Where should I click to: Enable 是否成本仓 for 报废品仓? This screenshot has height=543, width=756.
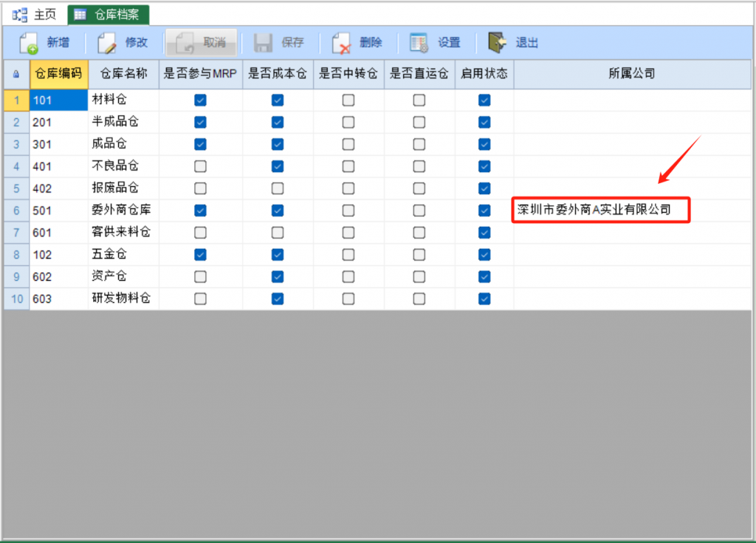[278, 188]
